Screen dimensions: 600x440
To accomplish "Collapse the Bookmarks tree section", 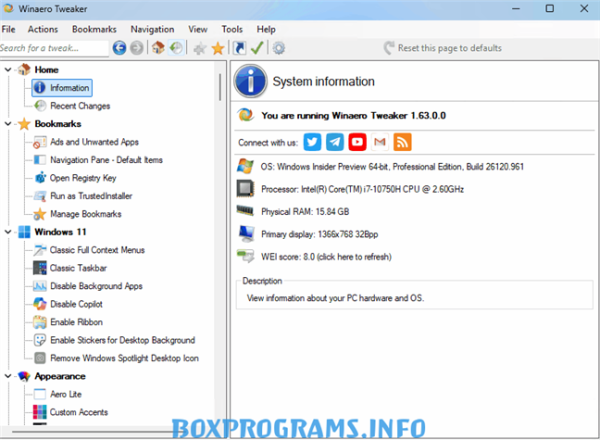I will pos(8,124).
